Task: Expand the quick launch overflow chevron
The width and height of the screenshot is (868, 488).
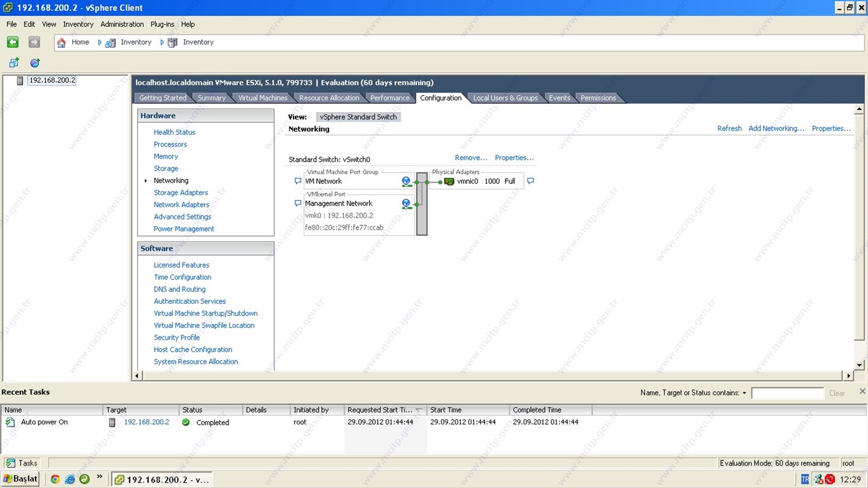Action: 100,477
